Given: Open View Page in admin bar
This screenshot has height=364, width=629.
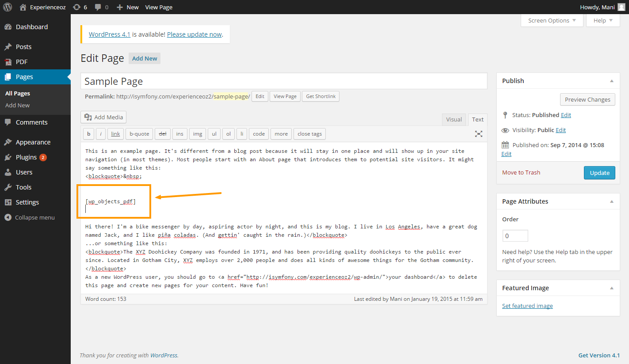Looking at the screenshot, I should pyautogui.click(x=159, y=7).
